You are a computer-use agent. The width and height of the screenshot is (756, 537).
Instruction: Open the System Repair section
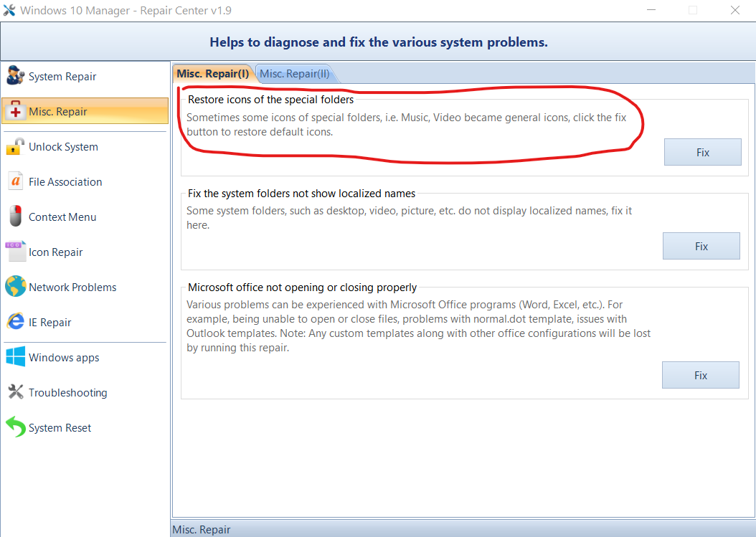85,76
